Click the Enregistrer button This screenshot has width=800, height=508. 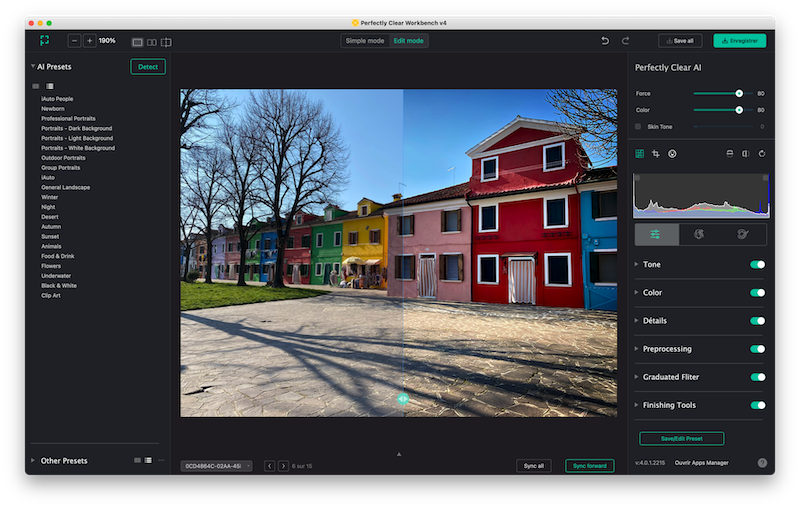[x=740, y=41]
